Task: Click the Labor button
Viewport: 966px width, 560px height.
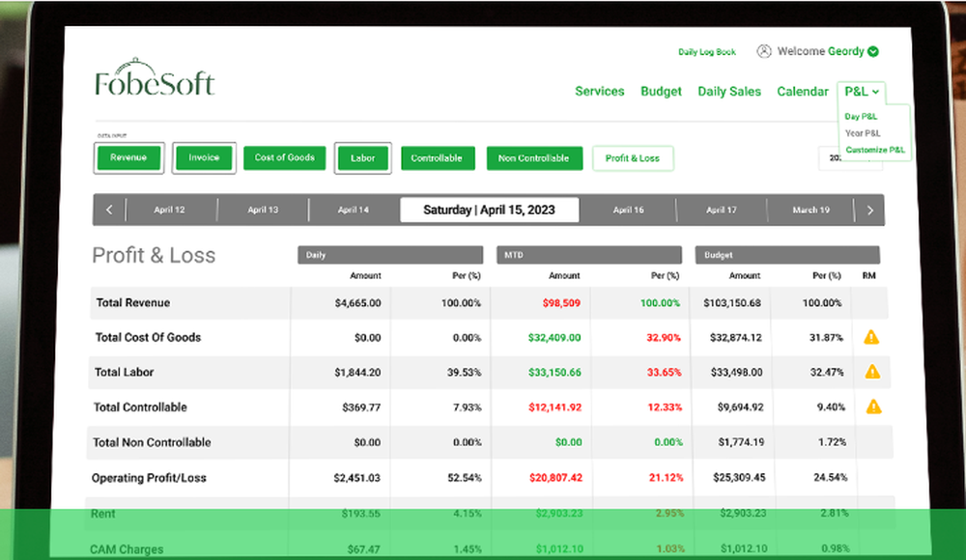Action: [x=363, y=158]
